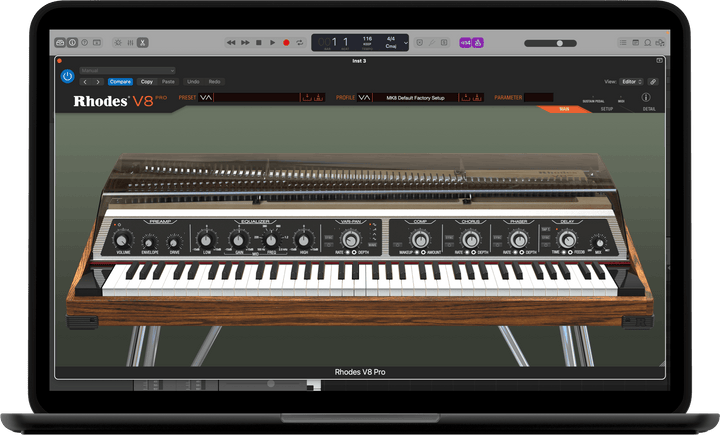Viewport: 720px width, 435px height.
Task: Switch to the SETUP tab
Action: 607,109
